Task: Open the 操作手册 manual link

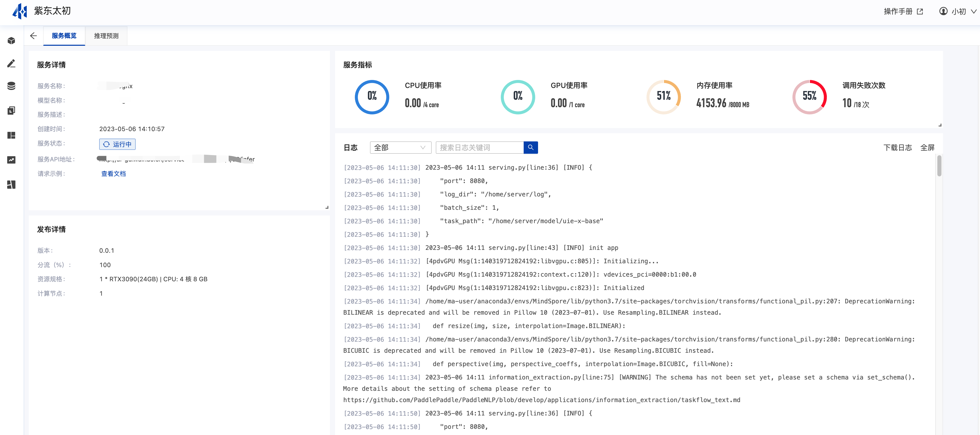Action: (x=898, y=11)
